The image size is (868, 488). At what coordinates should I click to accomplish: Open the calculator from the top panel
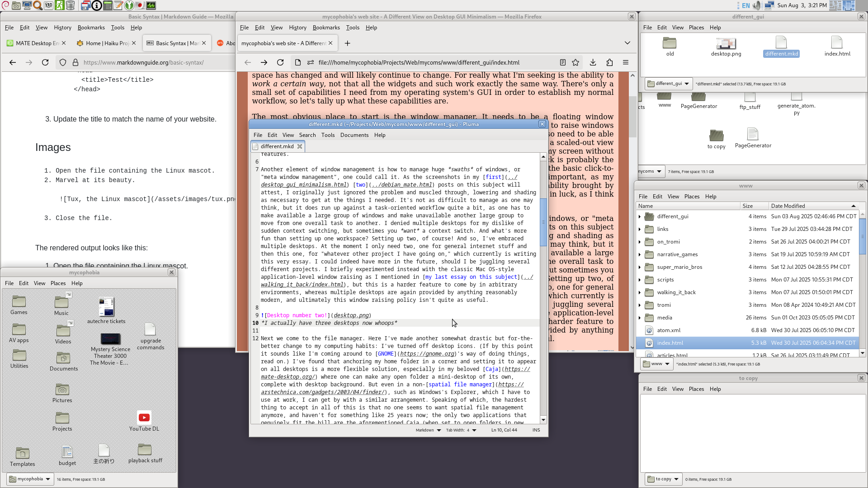click(x=108, y=5)
